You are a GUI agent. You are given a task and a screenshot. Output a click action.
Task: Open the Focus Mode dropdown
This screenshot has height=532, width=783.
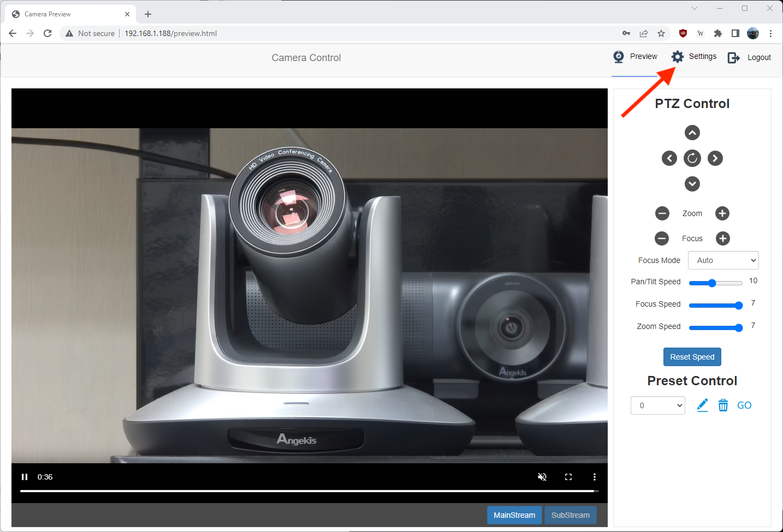point(723,260)
